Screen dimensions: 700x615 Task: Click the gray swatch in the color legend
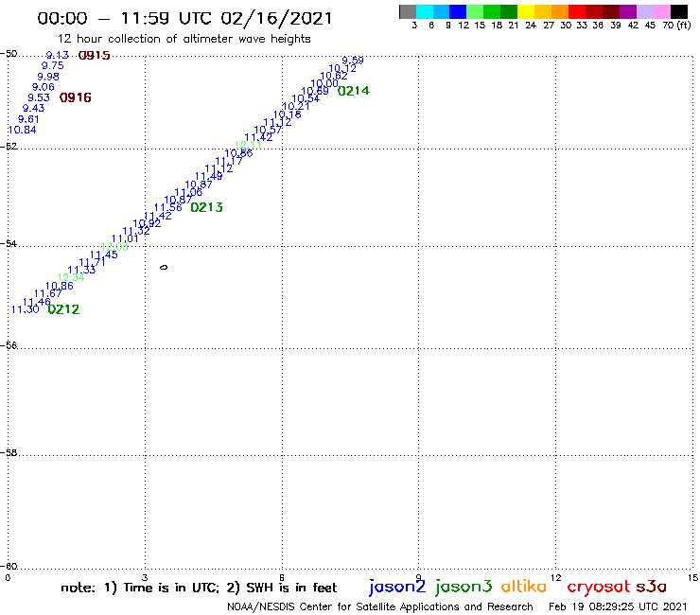point(408,11)
